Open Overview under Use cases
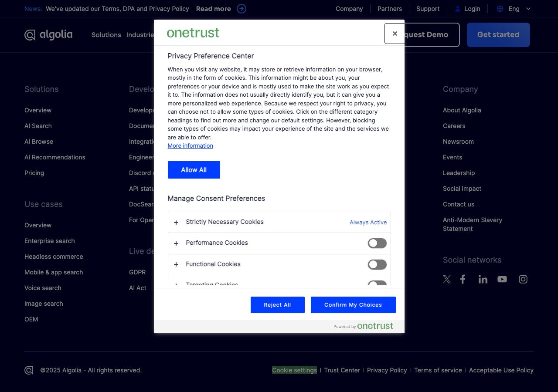Image resolution: width=558 pixels, height=392 pixels. (x=38, y=225)
